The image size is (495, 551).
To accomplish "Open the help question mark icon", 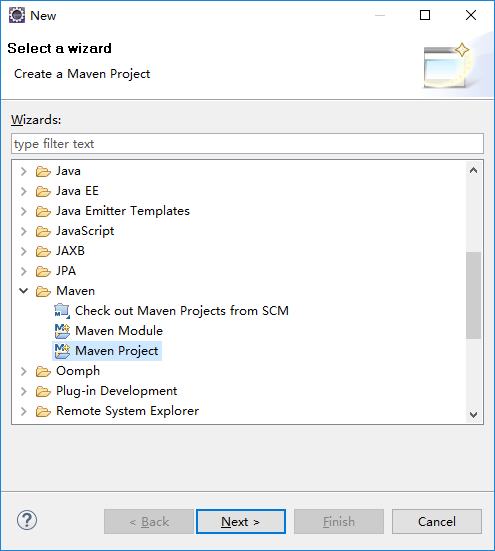I will click(x=27, y=520).
